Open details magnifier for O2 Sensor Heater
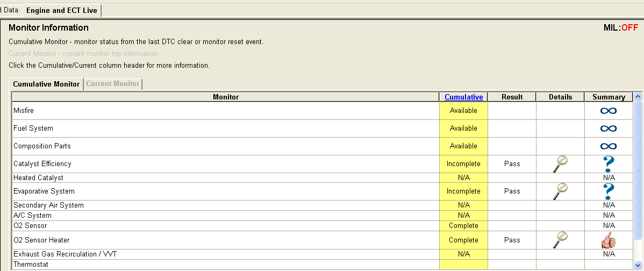 pos(560,240)
